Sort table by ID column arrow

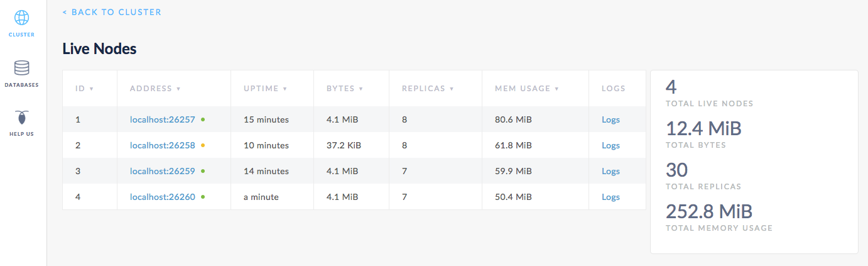point(92,89)
